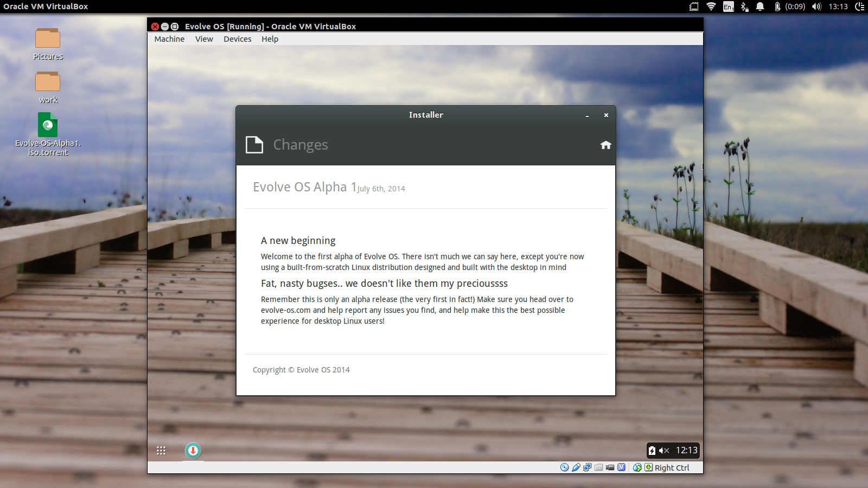Click the mouse integration icon in status bar
Screen dimensions: 868x488
tap(637, 467)
